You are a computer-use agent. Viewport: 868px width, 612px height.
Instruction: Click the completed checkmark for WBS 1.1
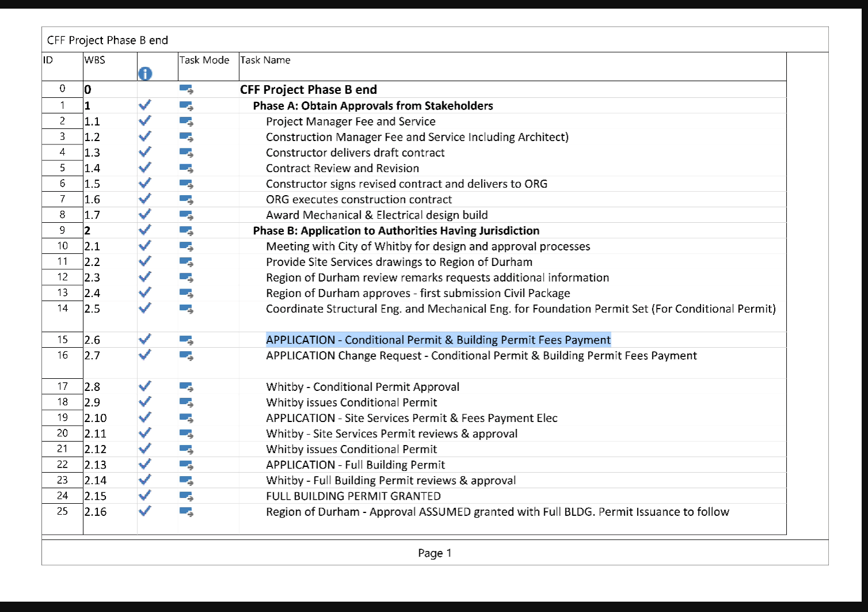click(x=145, y=121)
